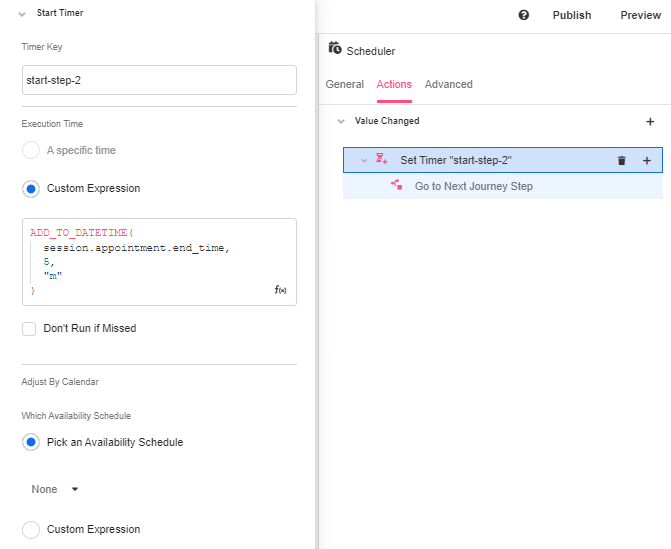Collapse the Start Timer section
This screenshot has width=671, height=549.
[22, 13]
